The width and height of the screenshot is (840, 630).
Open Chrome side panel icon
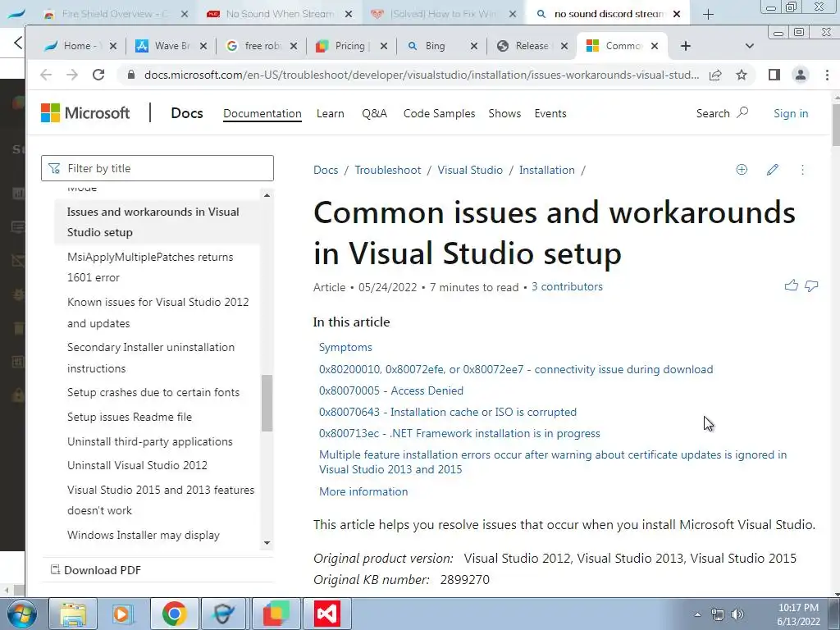pos(774,75)
